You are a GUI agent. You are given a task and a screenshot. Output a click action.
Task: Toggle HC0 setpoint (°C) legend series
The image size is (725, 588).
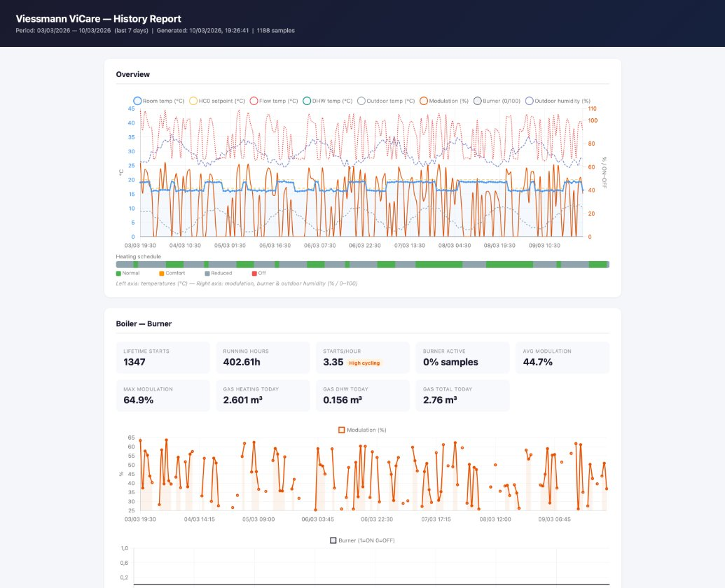pyautogui.click(x=217, y=101)
